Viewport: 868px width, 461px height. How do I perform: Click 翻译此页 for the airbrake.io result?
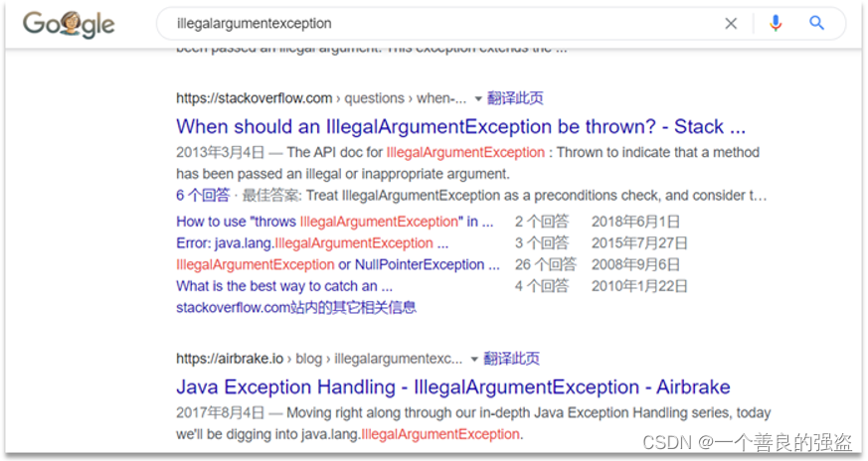click(x=511, y=358)
